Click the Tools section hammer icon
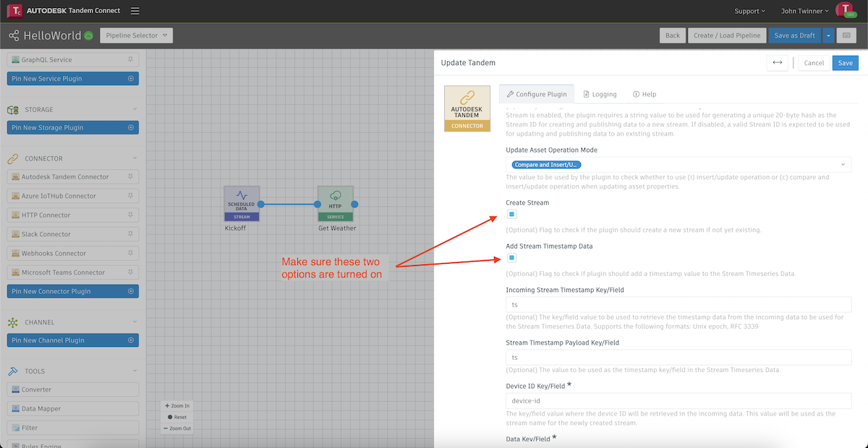The image size is (868, 448). (12, 371)
